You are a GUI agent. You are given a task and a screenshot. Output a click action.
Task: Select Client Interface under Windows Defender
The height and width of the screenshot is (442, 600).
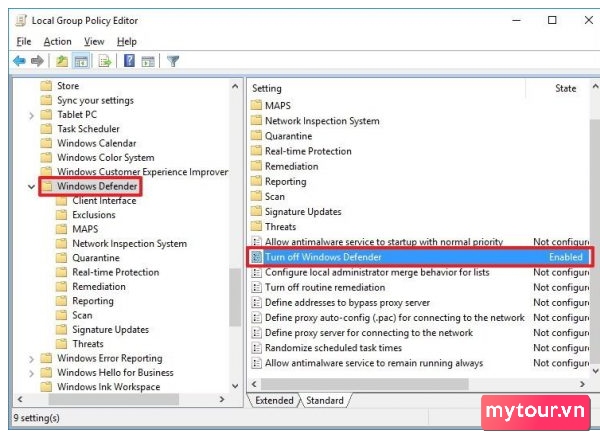coord(104,201)
